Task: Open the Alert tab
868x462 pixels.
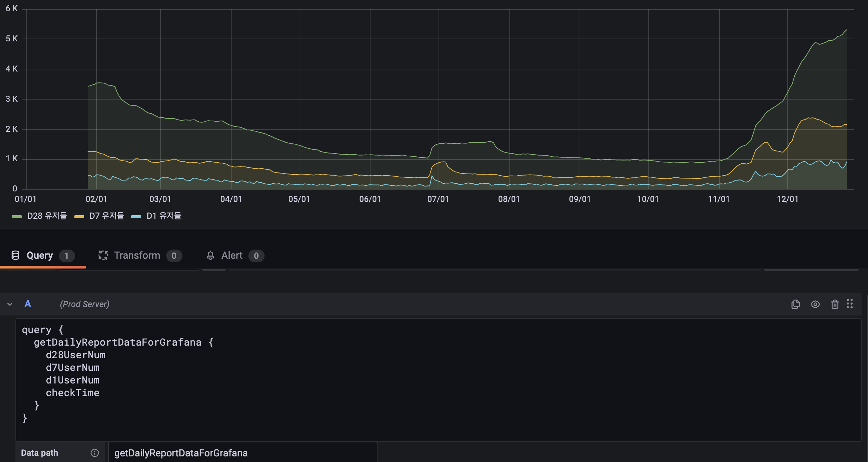Action: [232, 256]
